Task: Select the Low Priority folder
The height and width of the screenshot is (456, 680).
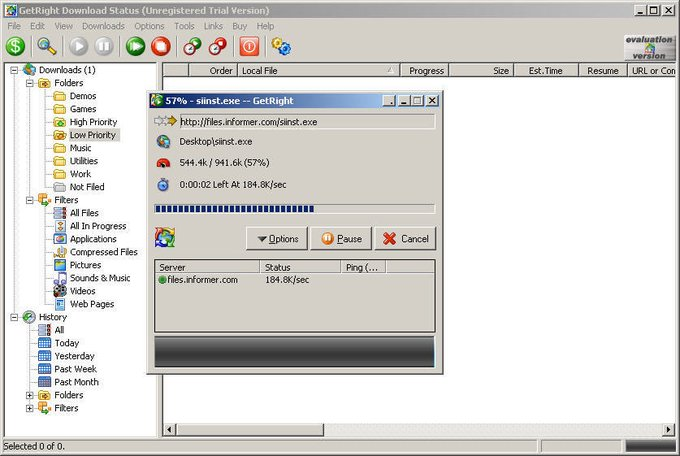Action: point(93,135)
